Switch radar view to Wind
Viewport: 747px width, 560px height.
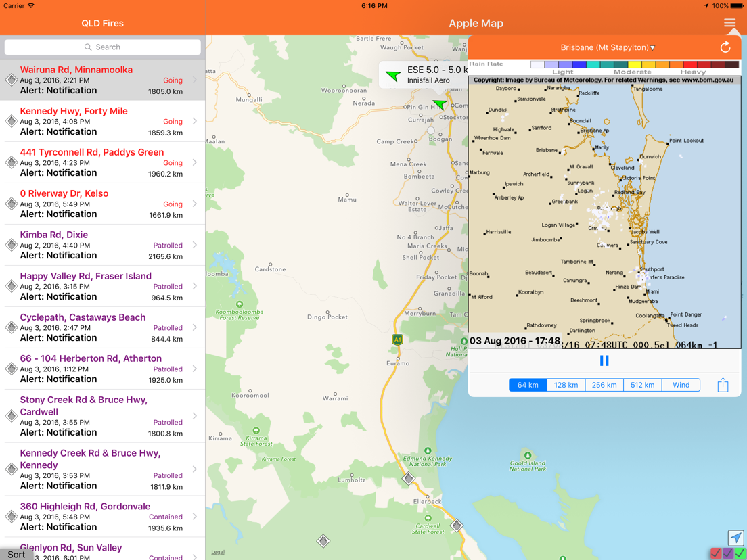click(x=681, y=385)
